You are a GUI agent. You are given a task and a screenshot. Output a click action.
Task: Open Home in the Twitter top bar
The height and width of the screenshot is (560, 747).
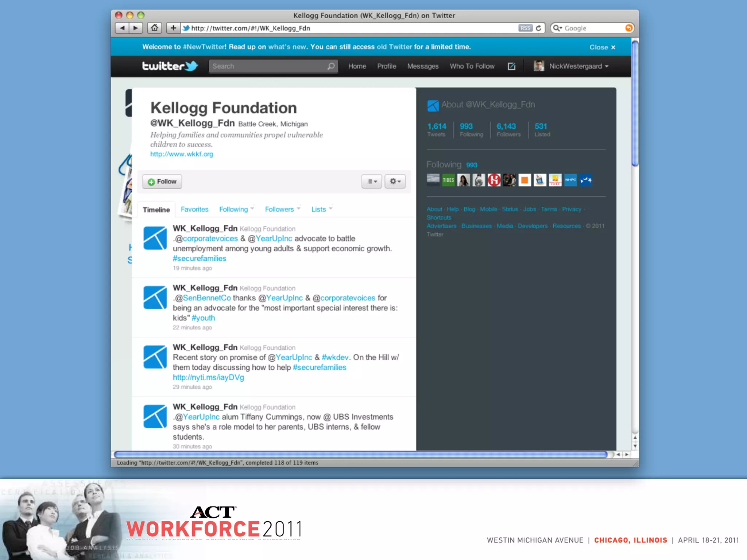[x=357, y=66]
